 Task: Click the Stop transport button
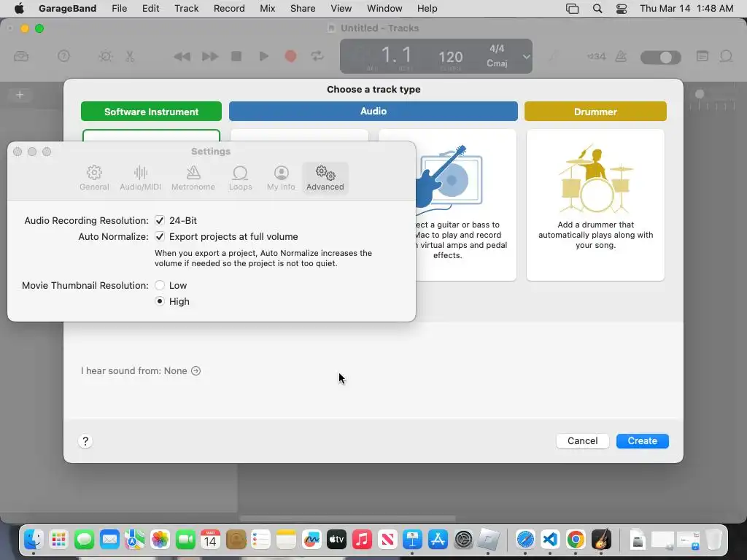[x=236, y=56]
